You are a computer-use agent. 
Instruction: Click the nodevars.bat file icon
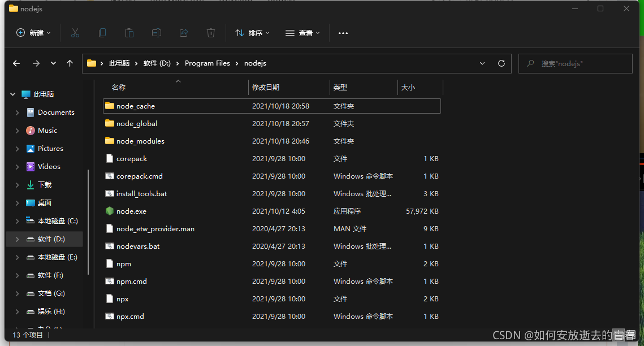click(x=109, y=246)
